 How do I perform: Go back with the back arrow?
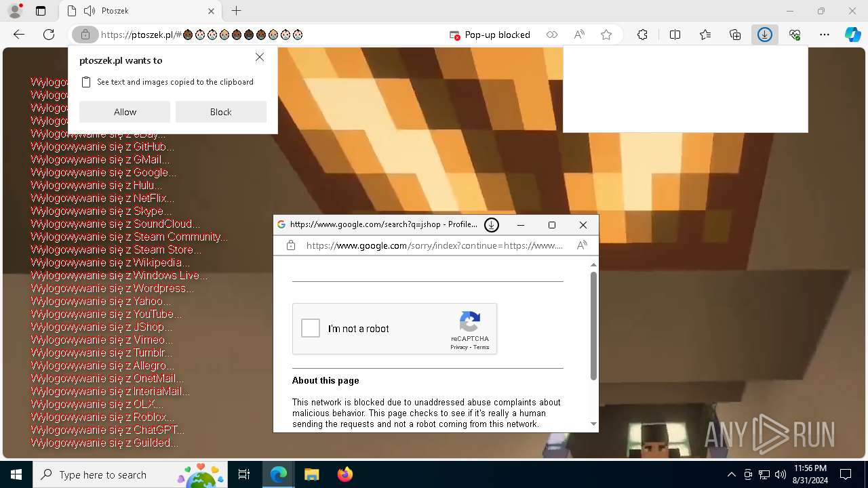pos(19,35)
